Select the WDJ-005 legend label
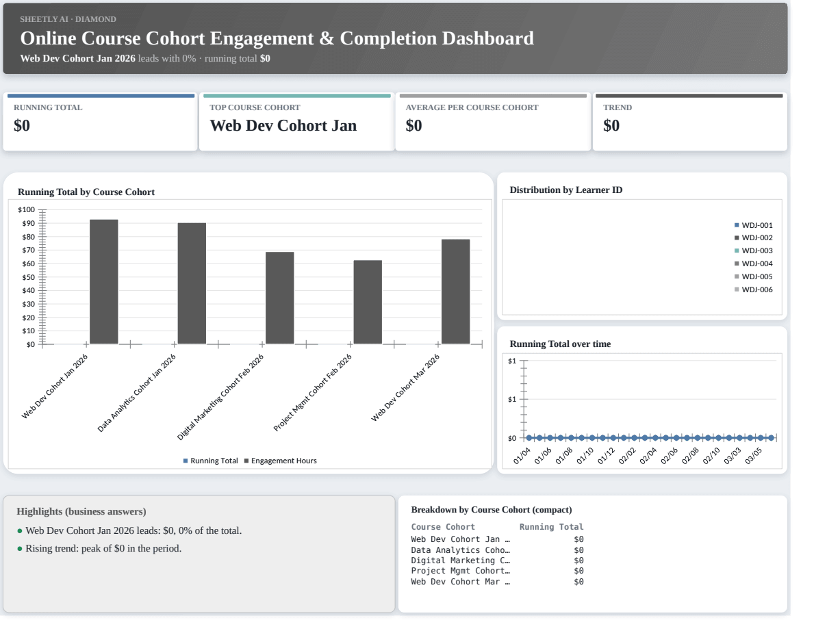840x631 pixels. coord(757,276)
